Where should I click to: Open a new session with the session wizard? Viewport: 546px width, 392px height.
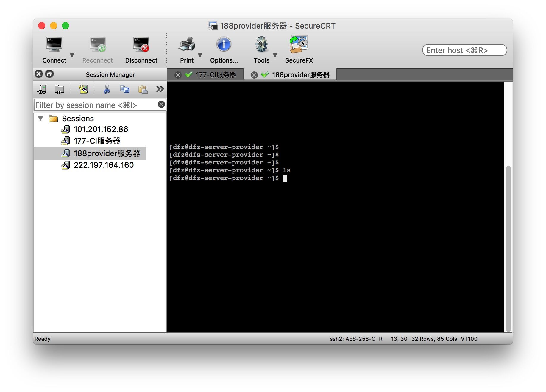click(x=84, y=89)
